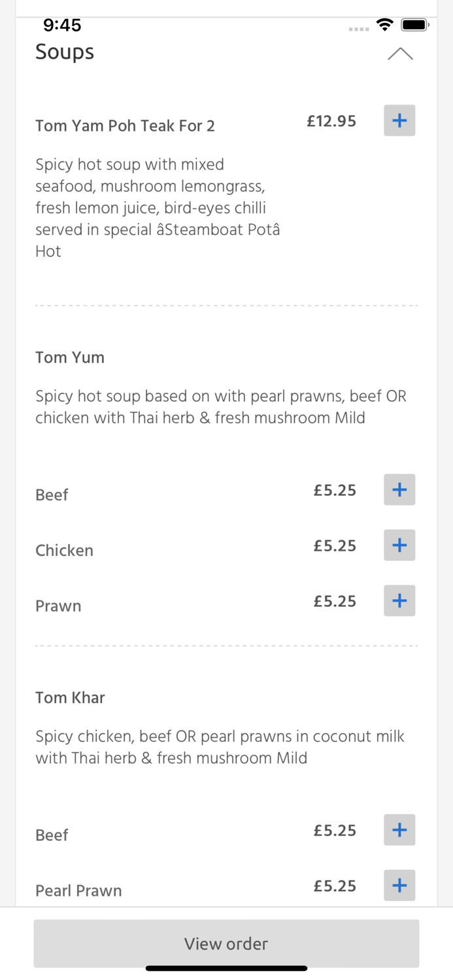Tap the View order button
453x980 pixels.
pos(226,943)
